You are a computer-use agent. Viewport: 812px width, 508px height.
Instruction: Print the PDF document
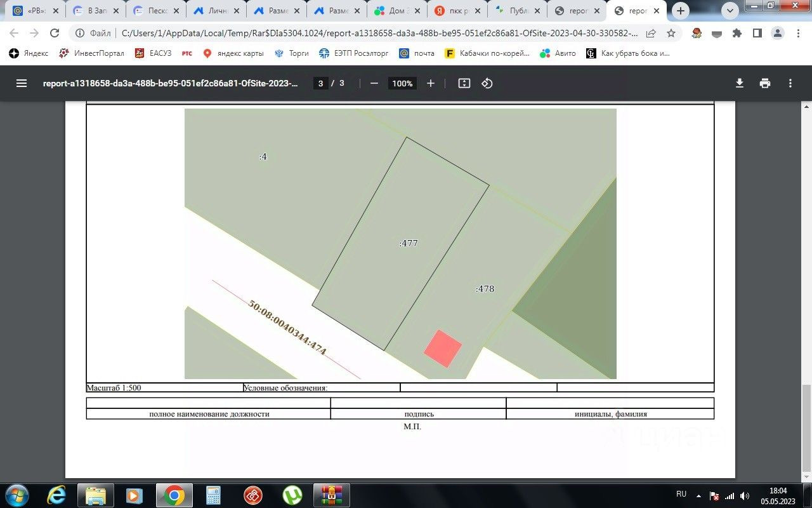click(765, 83)
